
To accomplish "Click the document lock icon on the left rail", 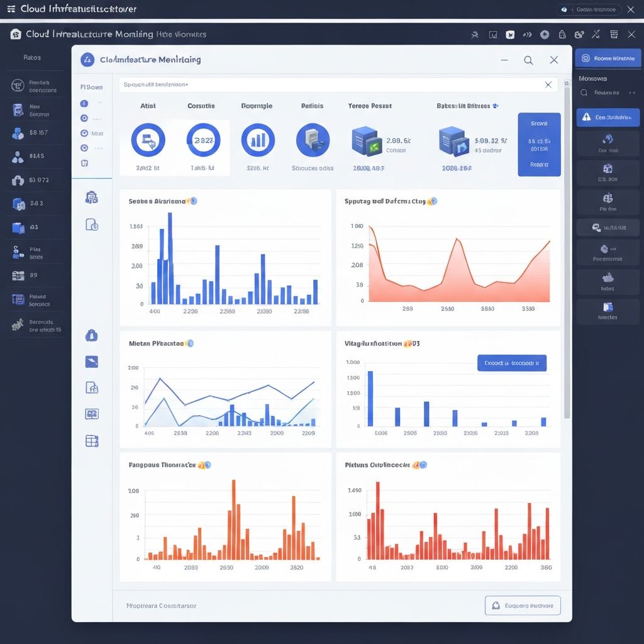I will [92, 223].
